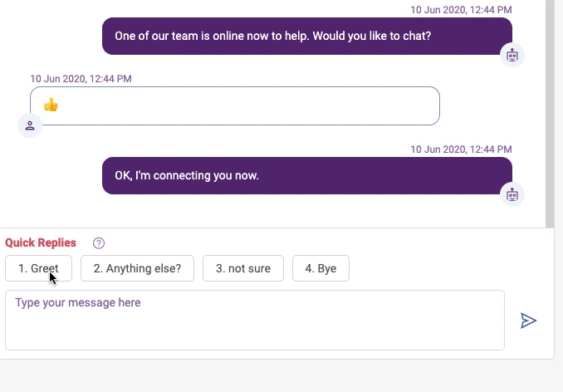This screenshot has height=392, width=563.
Task: Click the top timestamp above the first bot message
Action: pyautogui.click(x=461, y=10)
